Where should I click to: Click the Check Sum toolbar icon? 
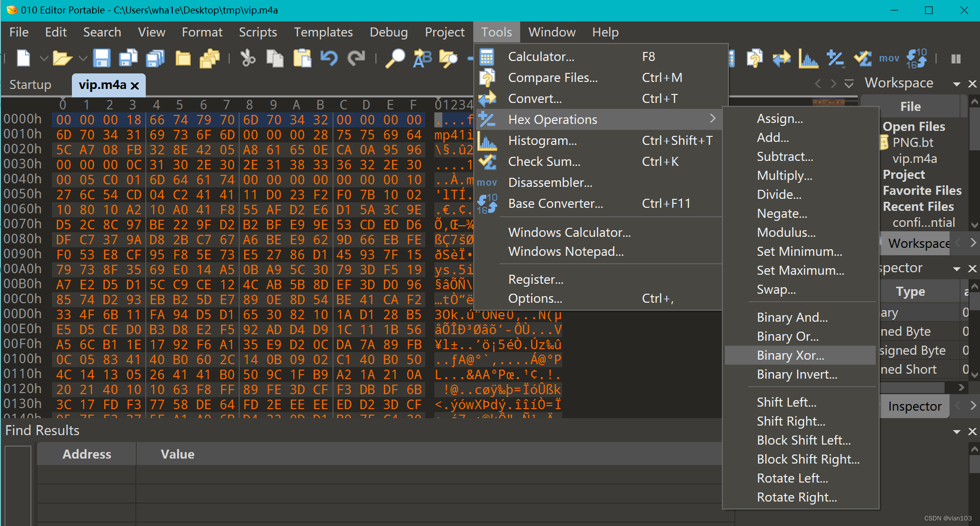coord(862,58)
